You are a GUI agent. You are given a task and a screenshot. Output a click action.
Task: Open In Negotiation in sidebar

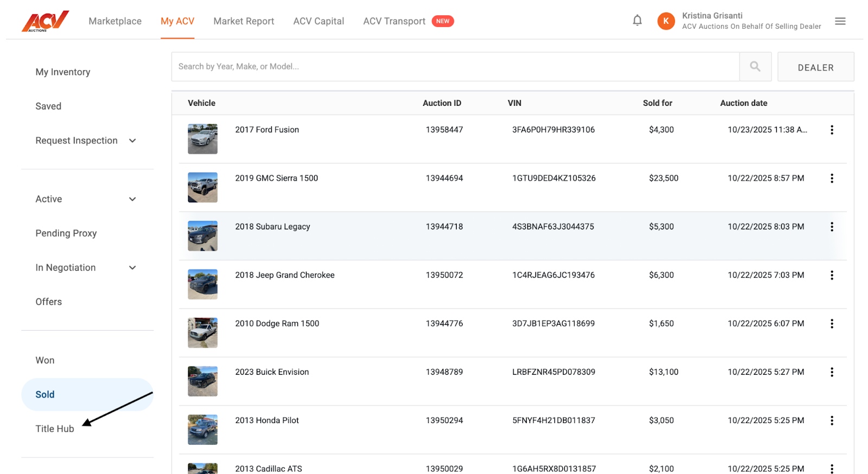(66, 267)
